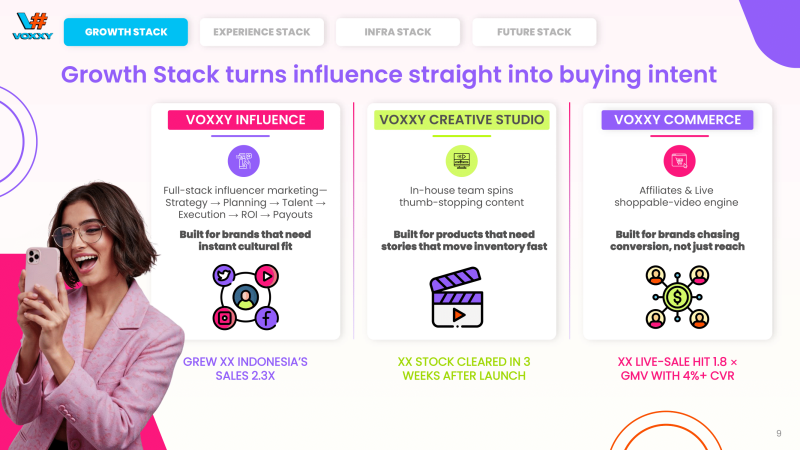This screenshot has height=450, width=800.
Task: Click the social media network graphic
Action: pyautogui.click(x=245, y=296)
